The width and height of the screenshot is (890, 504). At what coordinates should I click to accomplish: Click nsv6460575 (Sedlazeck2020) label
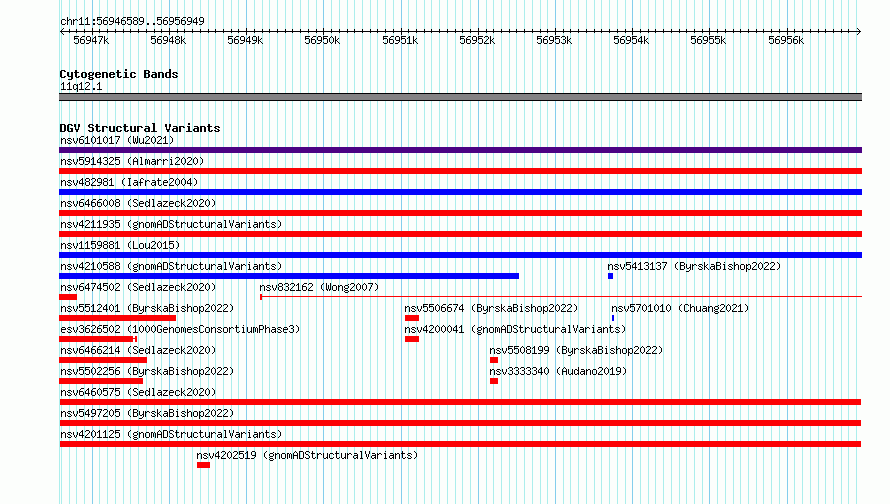point(138,392)
